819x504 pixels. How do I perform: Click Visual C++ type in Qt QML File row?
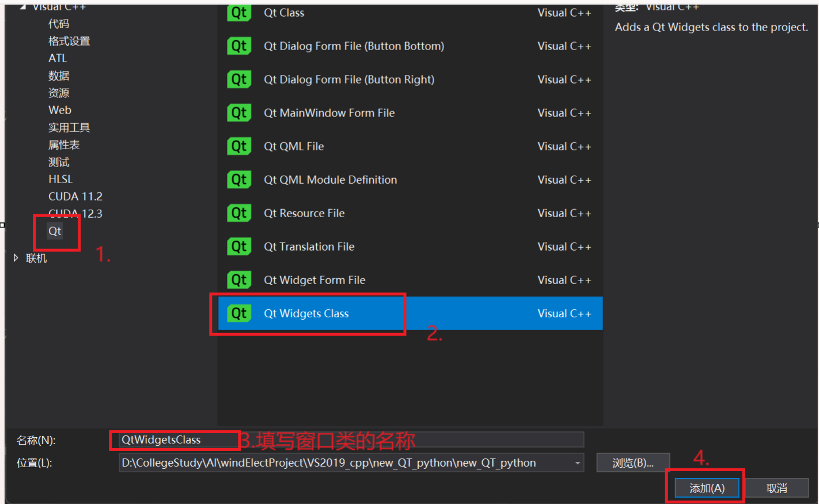(564, 146)
